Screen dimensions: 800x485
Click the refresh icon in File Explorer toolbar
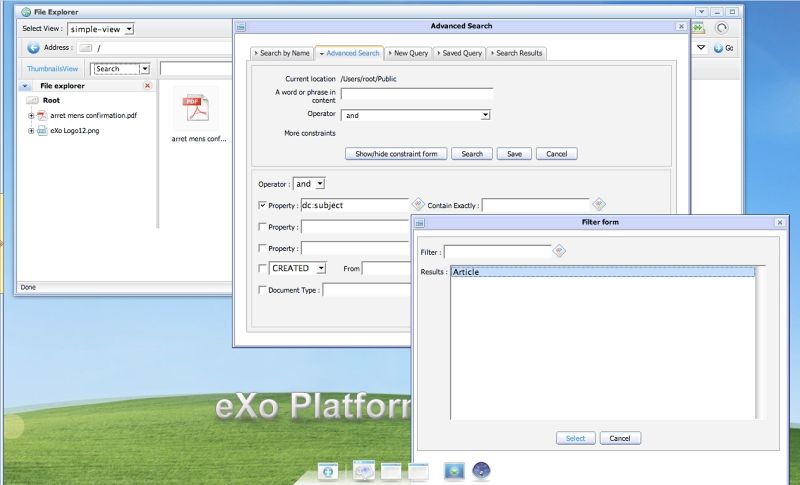[x=721, y=28]
